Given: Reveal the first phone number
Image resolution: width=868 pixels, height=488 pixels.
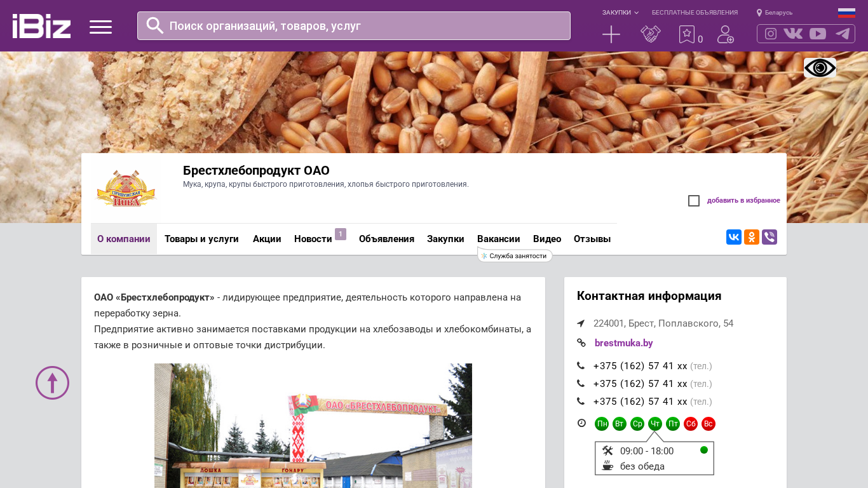Looking at the screenshot, I should pos(640,366).
